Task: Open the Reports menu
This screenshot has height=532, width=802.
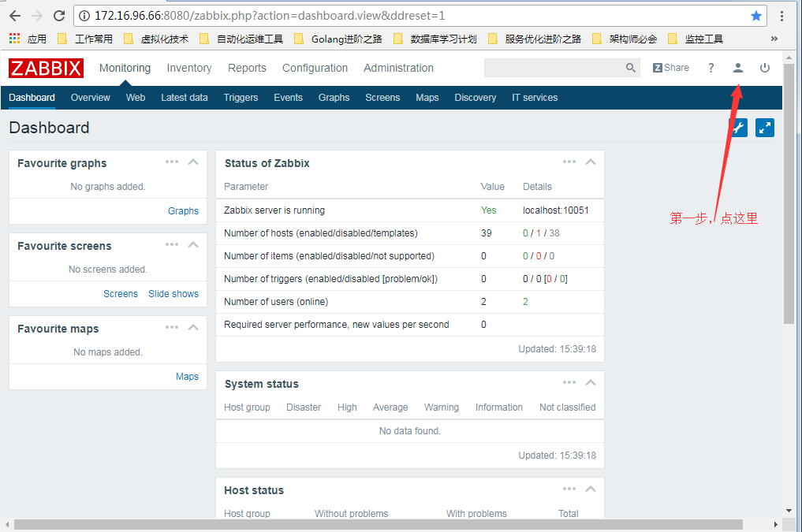Action: (x=247, y=68)
